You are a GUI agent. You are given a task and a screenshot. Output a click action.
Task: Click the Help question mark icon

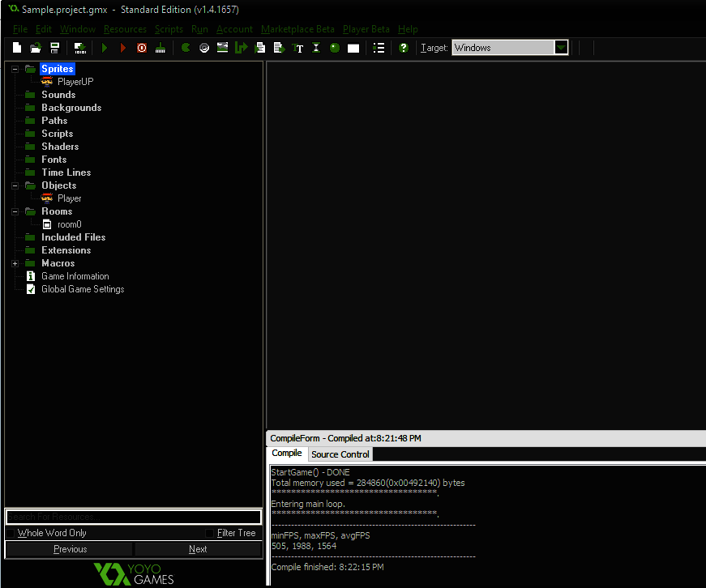pyautogui.click(x=403, y=47)
